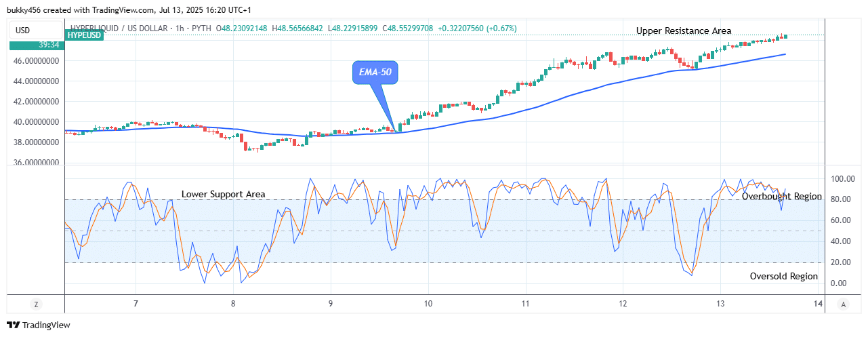Click date 11 on time axis
868x337 pixels.
525,304
